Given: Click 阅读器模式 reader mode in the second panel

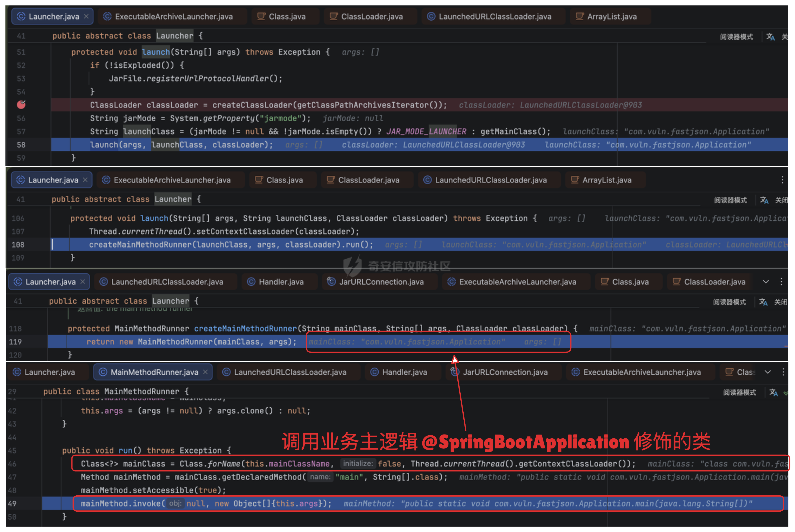Looking at the screenshot, I should pos(731,200).
